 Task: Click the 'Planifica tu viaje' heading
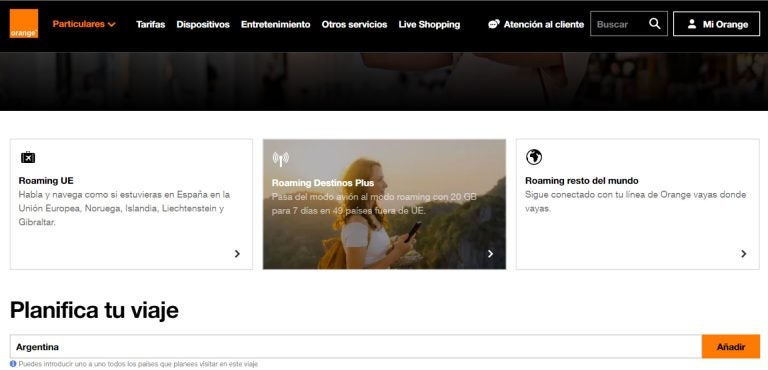(94, 310)
